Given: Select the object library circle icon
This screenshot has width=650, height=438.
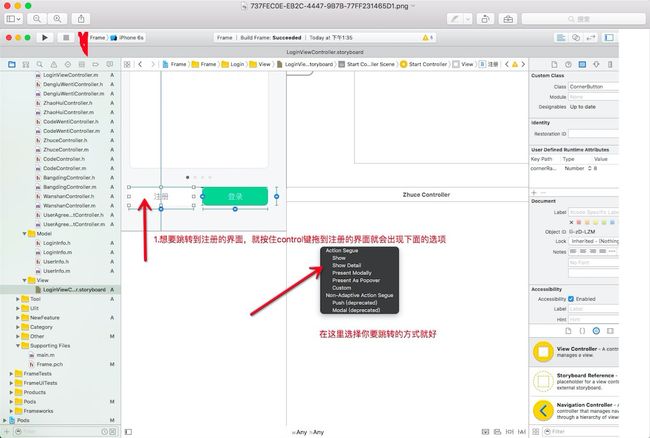Looking at the screenshot, I should click(x=596, y=331).
